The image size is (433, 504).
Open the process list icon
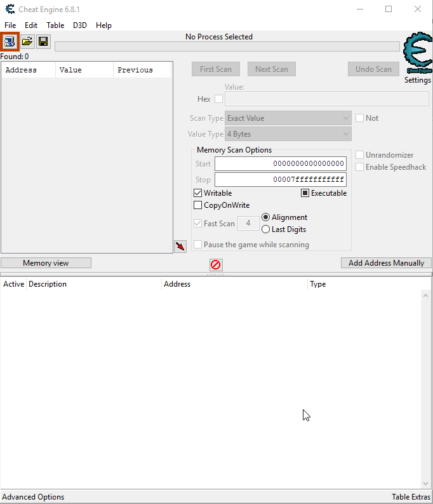point(10,41)
